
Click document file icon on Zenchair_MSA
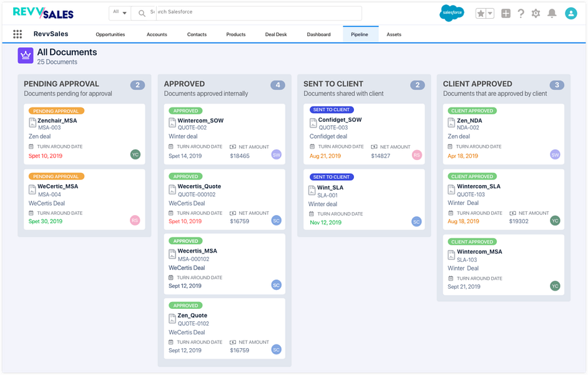(32, 122)
